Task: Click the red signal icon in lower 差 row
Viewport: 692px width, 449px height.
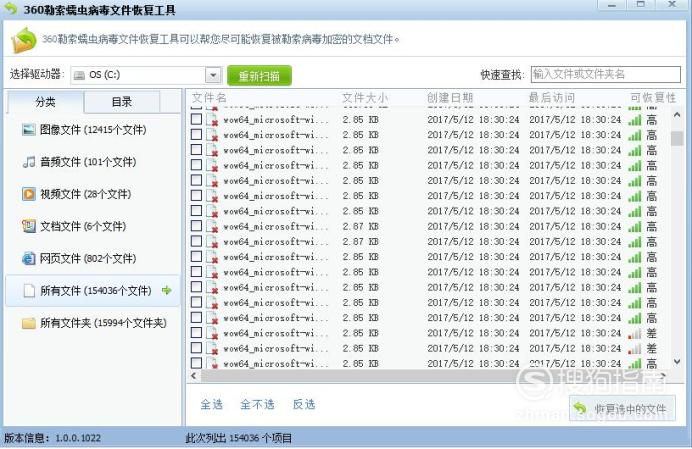Action: [x=634, y=349]
